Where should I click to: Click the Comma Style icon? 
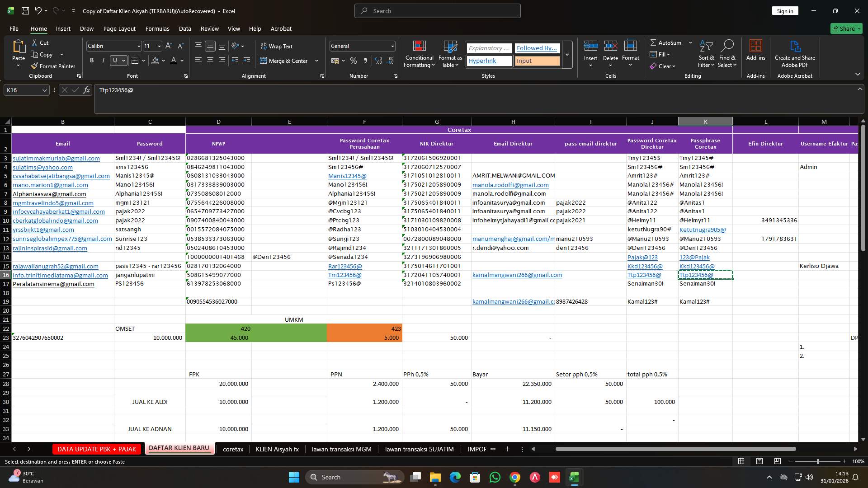[x=366, y=61]
